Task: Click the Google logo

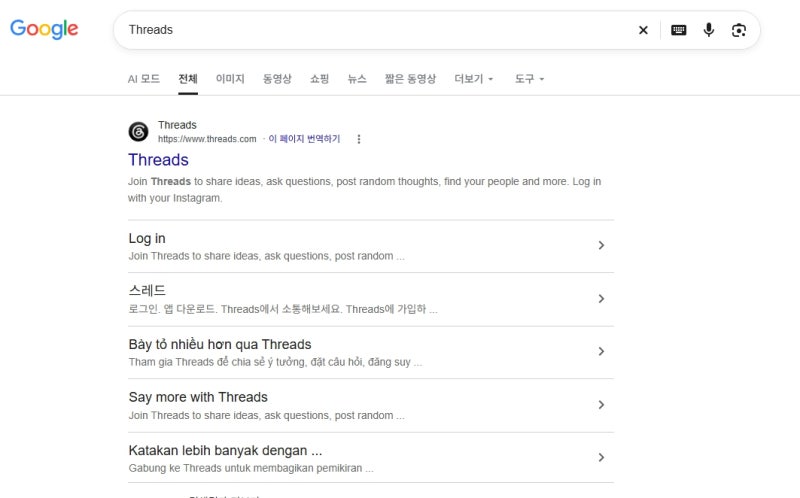Action: click(x=44, y=29)
